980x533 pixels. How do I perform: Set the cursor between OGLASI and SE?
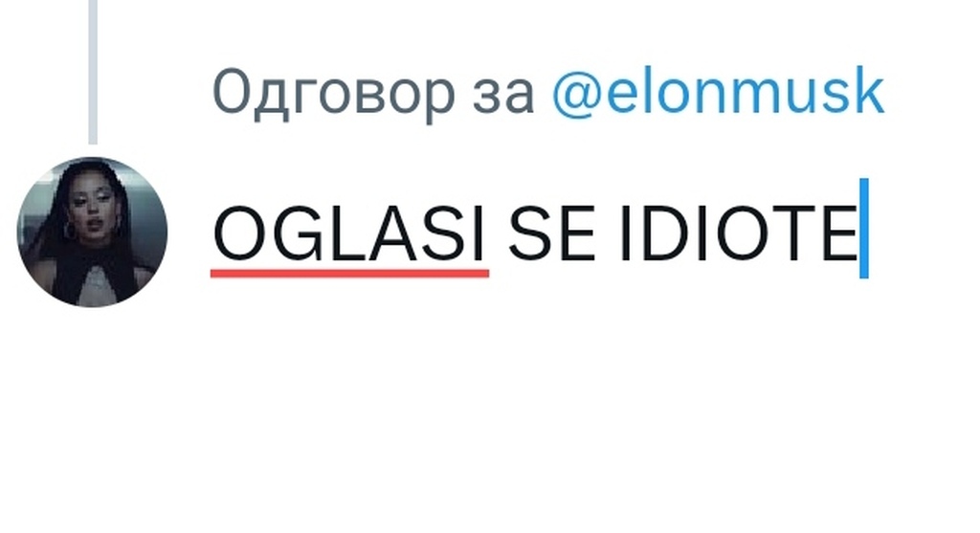pyautogui.click(x=497, y=233)
